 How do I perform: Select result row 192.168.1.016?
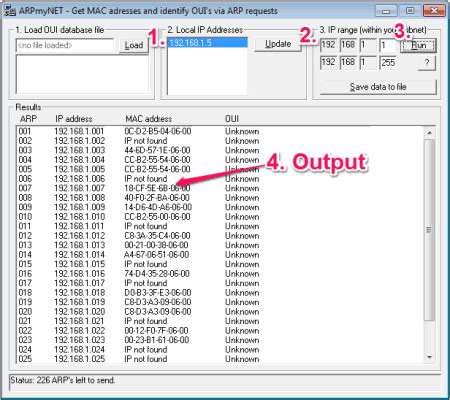click(220, 274)
